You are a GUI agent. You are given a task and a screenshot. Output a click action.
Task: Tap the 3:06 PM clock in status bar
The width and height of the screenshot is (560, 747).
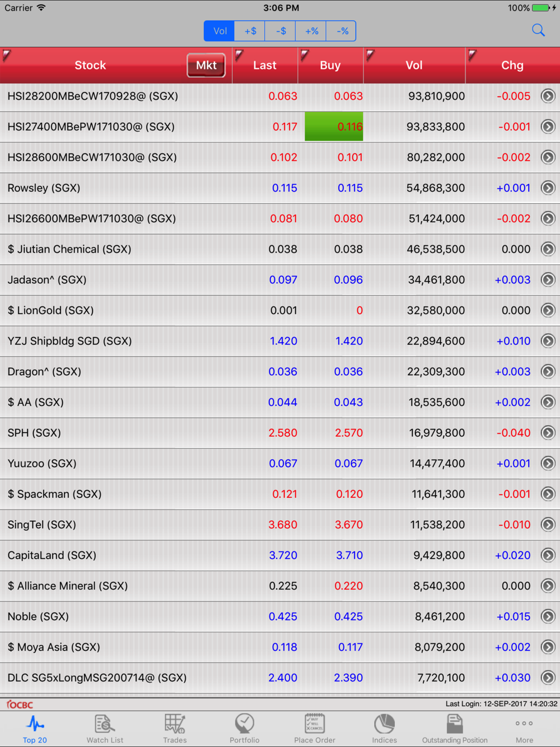point(281,8)
